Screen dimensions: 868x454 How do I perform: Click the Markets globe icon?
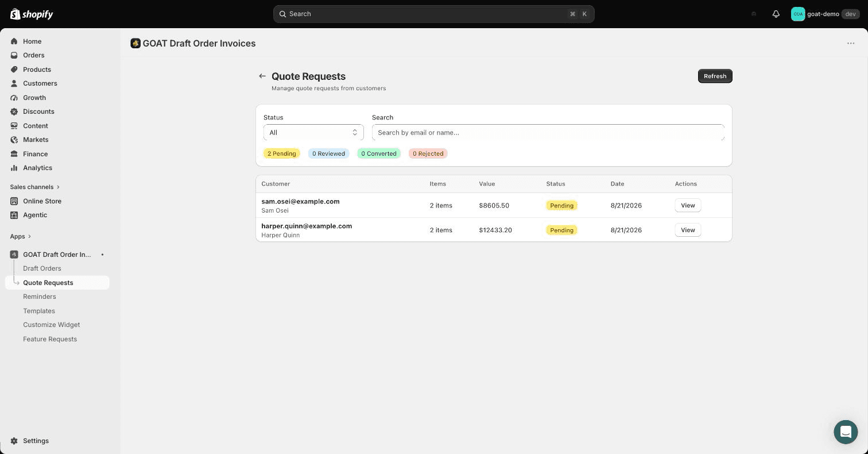coord(14,140)
